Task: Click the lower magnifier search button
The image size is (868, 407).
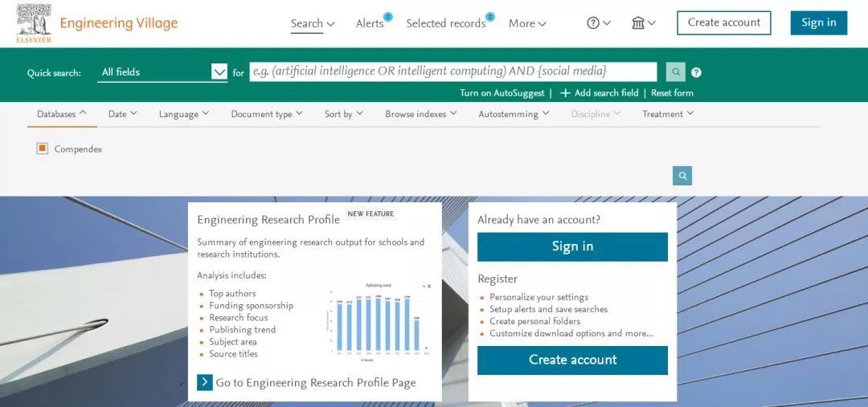Action: point(682,176)
